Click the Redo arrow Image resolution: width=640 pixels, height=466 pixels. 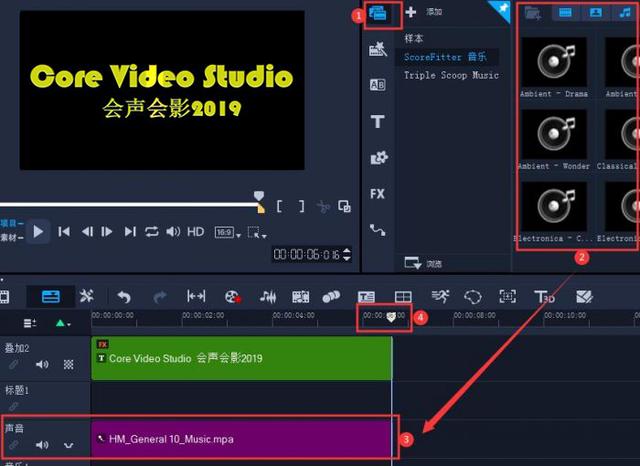click(160, 297)
